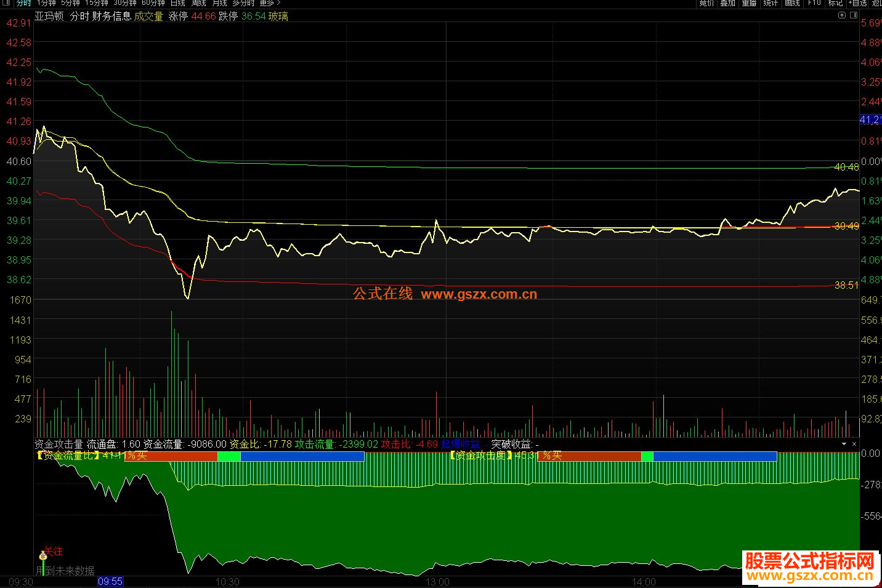The width and height of the screenshot is (882, 588).
Task: Click the 40.48 green line value label
Action: click(x=846, y=167)
